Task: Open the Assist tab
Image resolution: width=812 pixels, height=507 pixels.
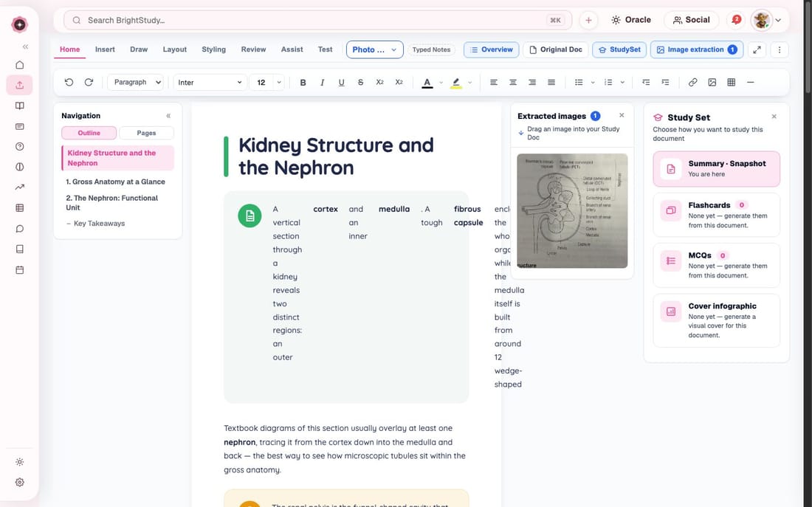Action: 292,49
